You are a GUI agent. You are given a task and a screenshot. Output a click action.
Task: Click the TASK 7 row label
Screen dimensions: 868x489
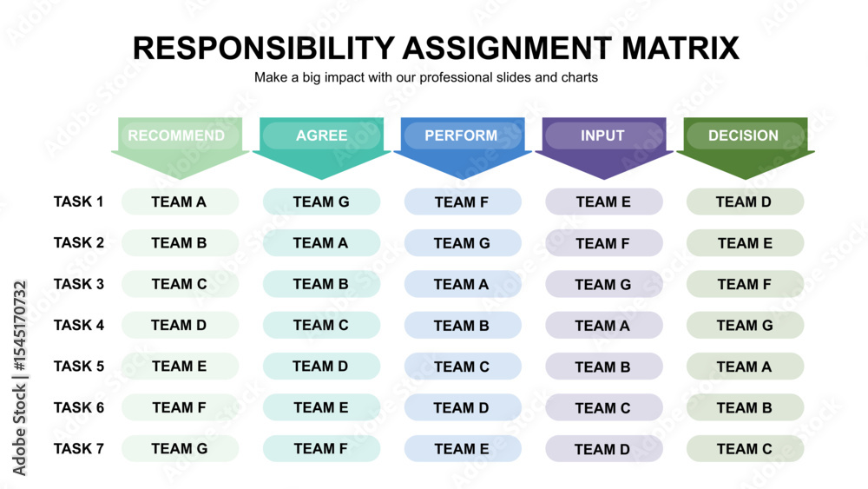79,448
